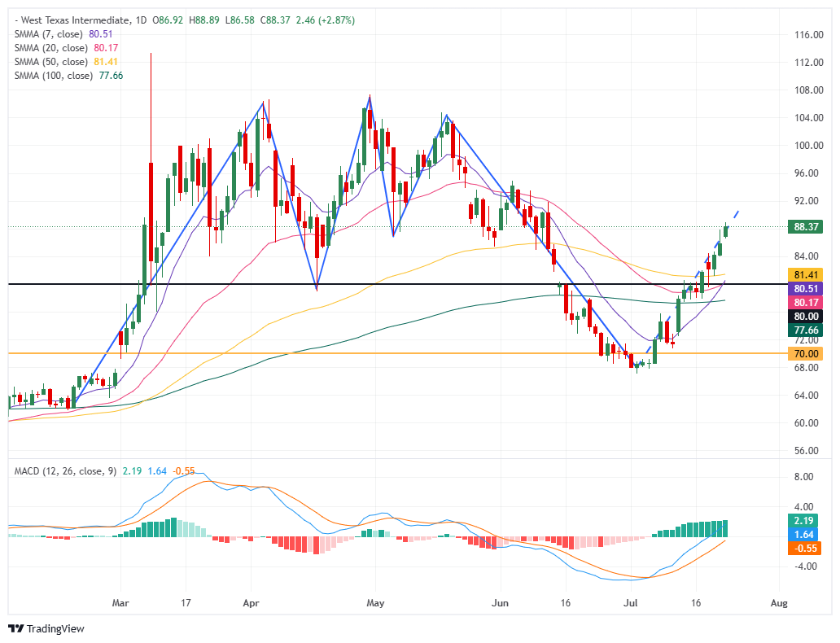The image size is (840, 643).
Task: Click the blue 1.64 MACD line value tag
Action: (803, 534)
